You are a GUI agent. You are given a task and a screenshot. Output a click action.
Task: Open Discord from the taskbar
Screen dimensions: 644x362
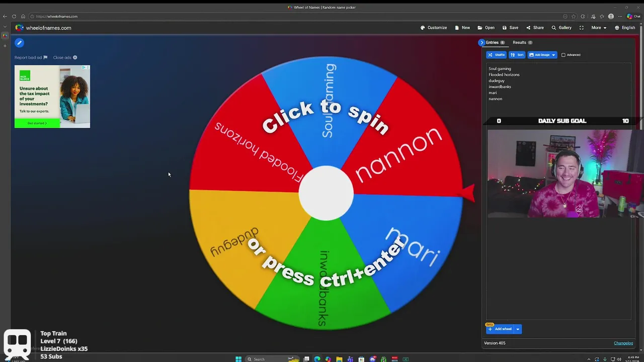[372, 359]
